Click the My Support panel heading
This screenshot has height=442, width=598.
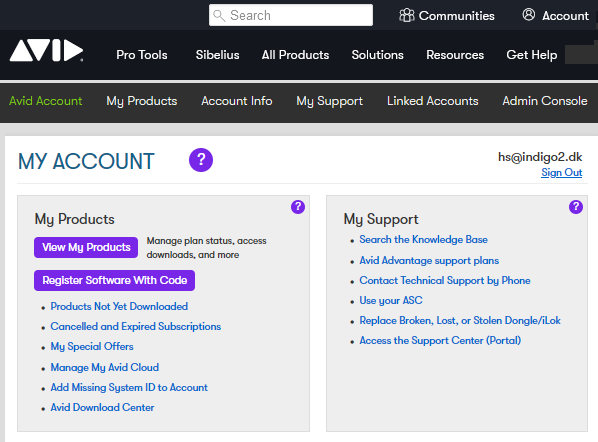381,219
